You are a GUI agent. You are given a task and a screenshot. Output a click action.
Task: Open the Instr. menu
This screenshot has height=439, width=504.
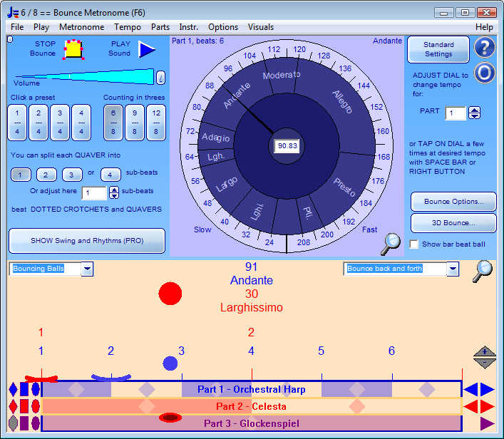point(189,27)
